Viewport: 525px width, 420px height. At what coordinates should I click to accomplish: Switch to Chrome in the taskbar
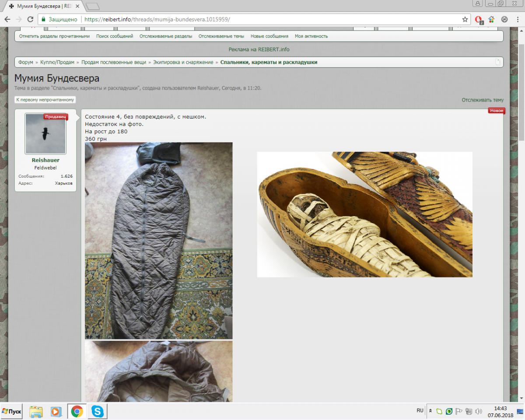click(x=77, y=412)
